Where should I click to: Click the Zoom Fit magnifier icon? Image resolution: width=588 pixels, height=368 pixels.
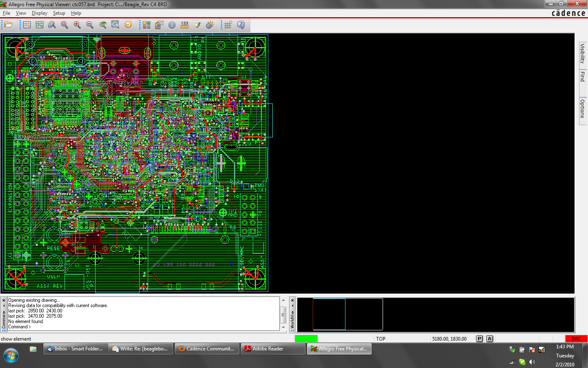pyautogui.click(x=65, y=25)
